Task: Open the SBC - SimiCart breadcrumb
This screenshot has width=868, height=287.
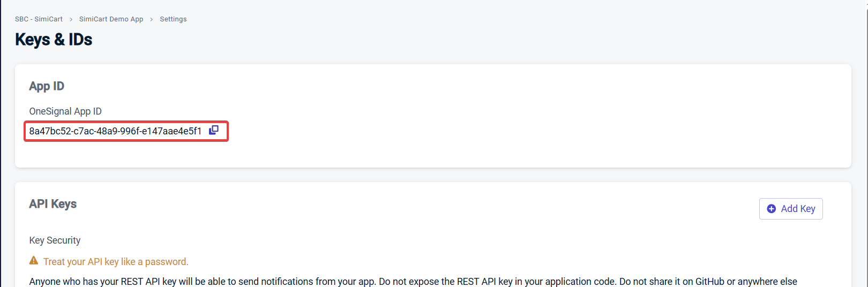Action: 39,19
